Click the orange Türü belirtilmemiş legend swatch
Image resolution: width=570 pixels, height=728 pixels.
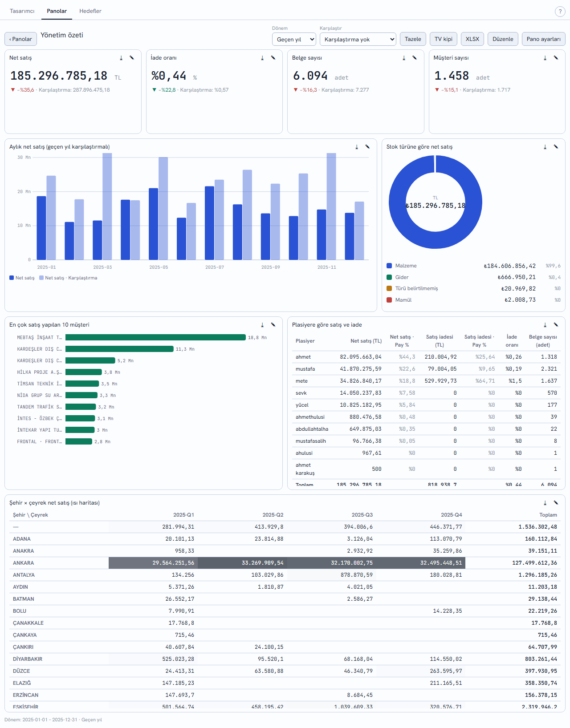389,288
